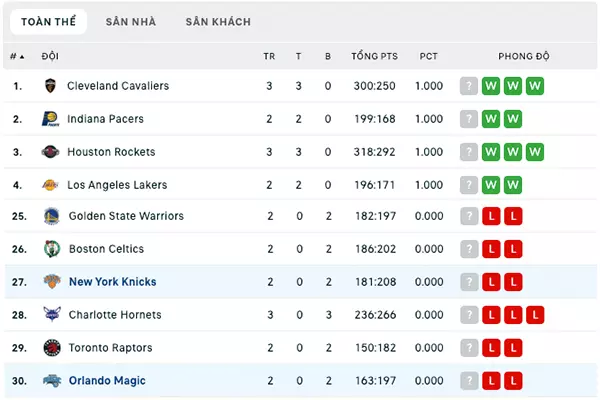This screenshot has height=400, width=600.
Task: Sort standings by PCT column header
Action: (x=428, y=56)
